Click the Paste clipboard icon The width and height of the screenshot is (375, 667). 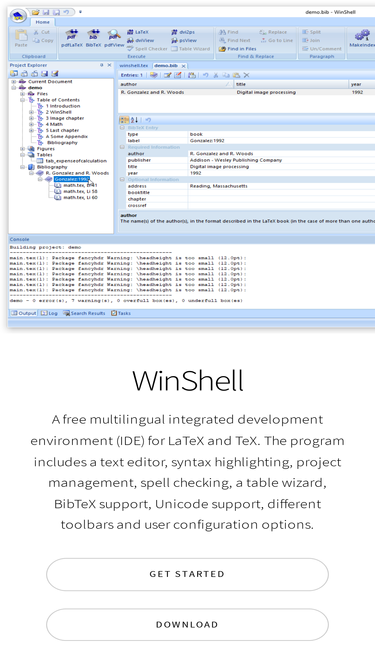(20, 39)
